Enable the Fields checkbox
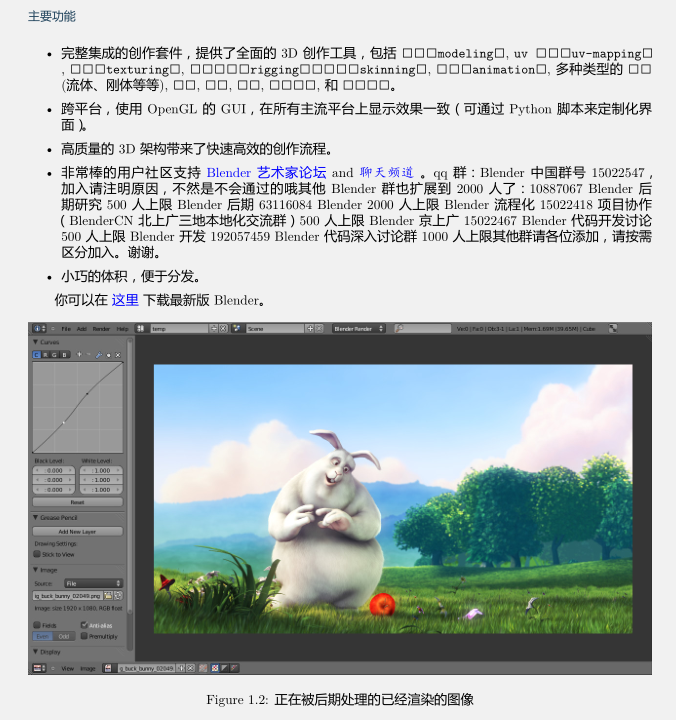Image resolution: width=676 pixels, height=720 pixels. coord(37,625)
